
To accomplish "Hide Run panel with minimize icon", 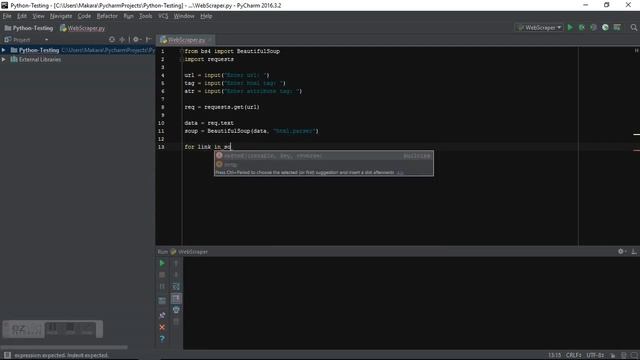I will pyautogui.click(x=634, y=251).
